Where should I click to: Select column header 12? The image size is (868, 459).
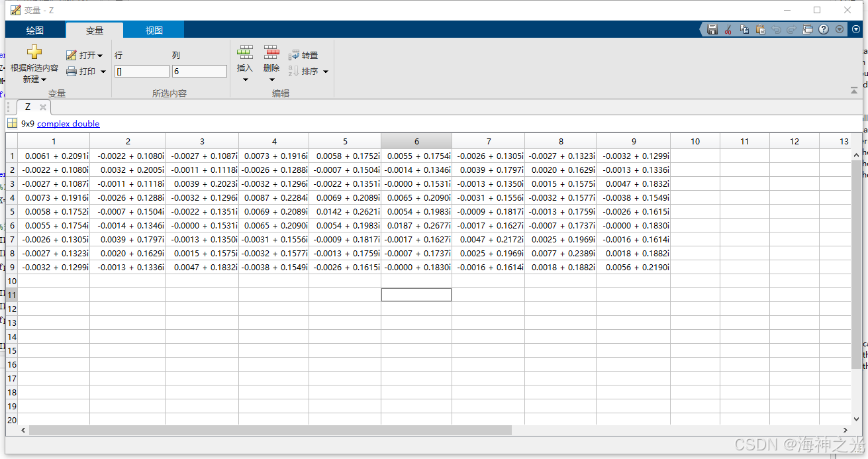point(795,141)
